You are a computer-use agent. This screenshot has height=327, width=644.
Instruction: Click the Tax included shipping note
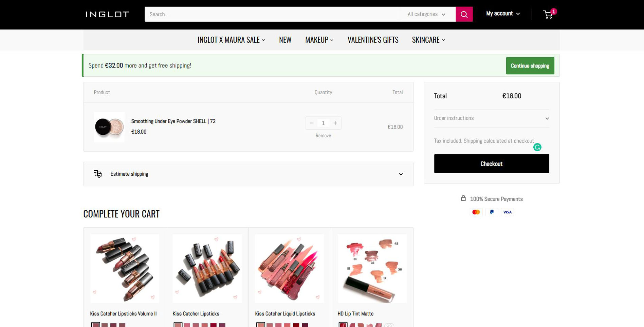coord(484,141)
